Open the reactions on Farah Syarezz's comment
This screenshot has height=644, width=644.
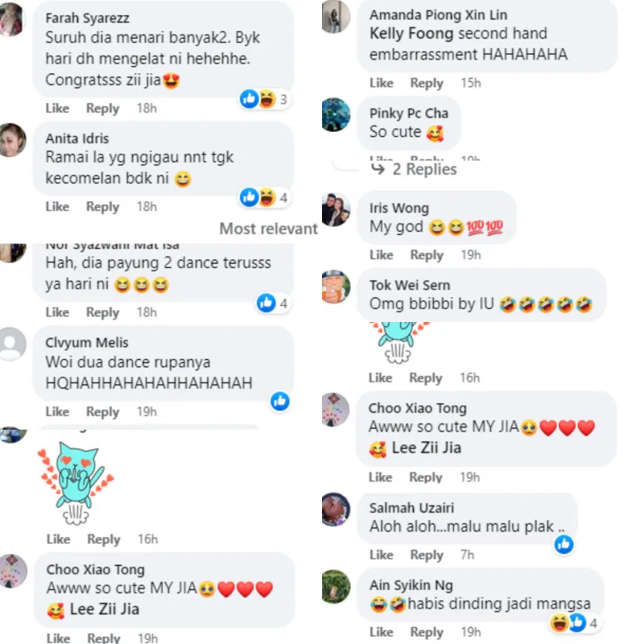[x=266, y=99]
